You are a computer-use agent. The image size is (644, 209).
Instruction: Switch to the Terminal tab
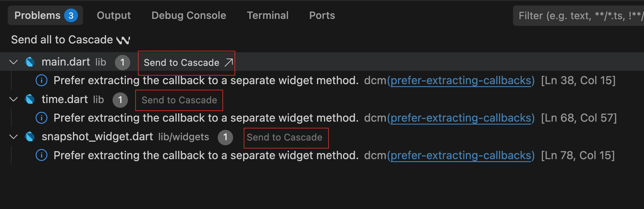267,15
